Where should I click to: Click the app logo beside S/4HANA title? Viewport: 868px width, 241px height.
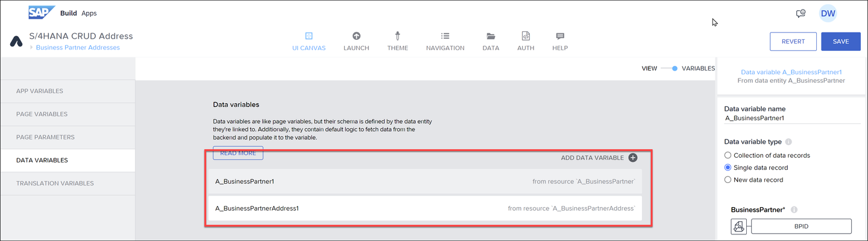[x=16, y=42]
